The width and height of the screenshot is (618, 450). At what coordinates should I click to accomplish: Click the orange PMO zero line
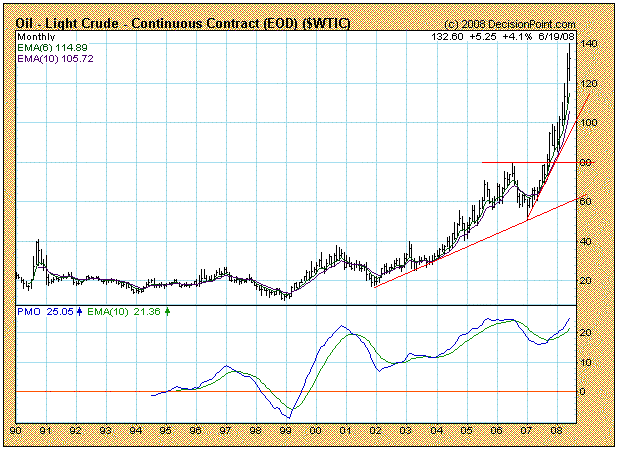pos(296,392)
